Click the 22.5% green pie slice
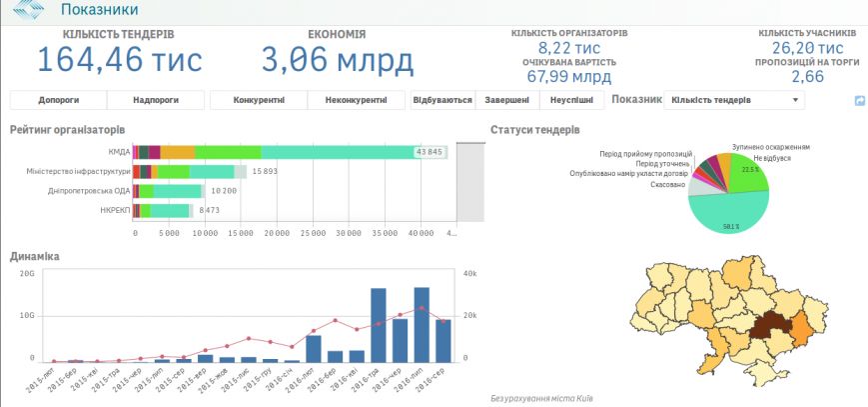The height and width of the screenshot is (407, 868). (748, 172)
